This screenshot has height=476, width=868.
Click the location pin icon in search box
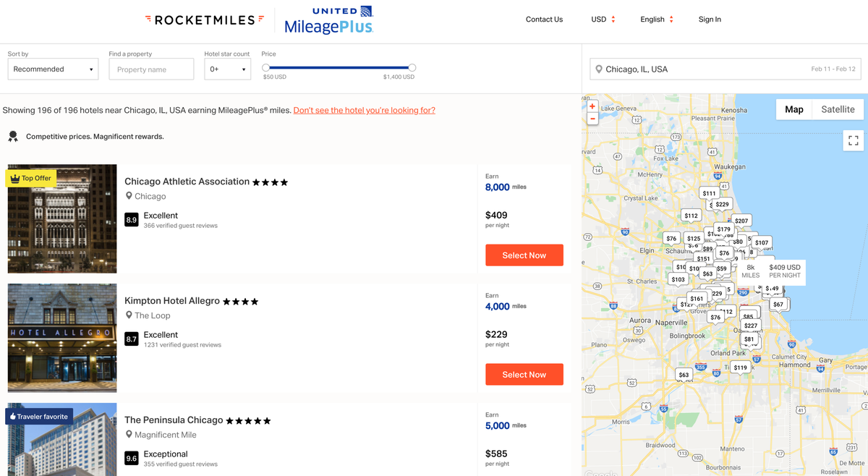599,69
